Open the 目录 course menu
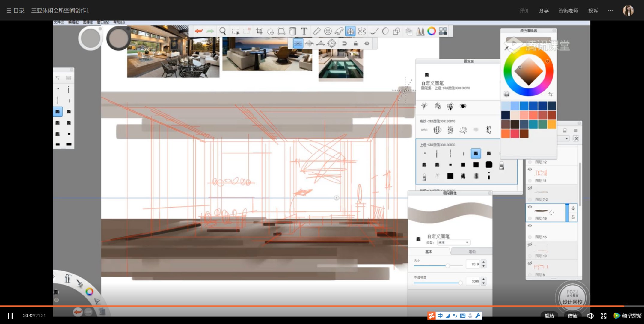 click(16, 10)
